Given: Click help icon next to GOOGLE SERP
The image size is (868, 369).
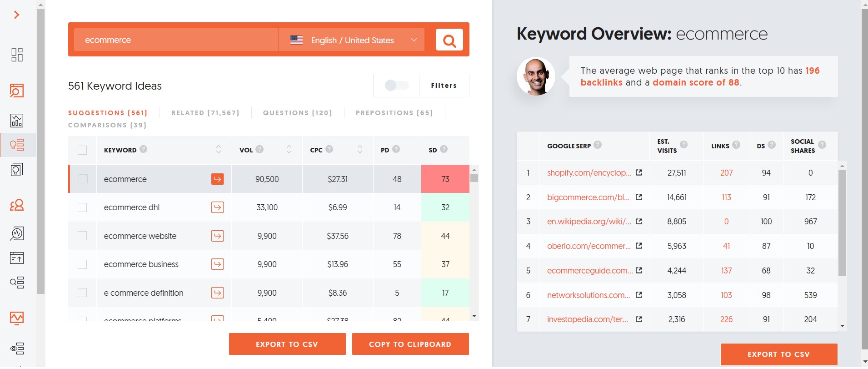Looking at the screenshot, I should [598, 145].
